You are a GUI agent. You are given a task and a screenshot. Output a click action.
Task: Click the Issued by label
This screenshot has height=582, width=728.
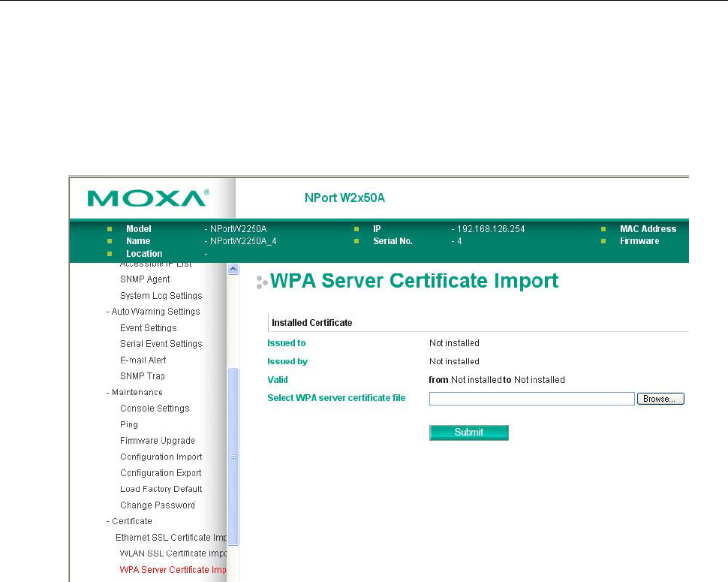[287, 361]
